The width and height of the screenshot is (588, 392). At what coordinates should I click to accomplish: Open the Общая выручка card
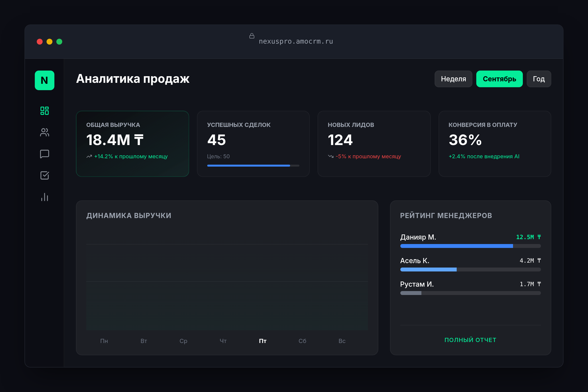pyautogui.click(x=133, y=144)
